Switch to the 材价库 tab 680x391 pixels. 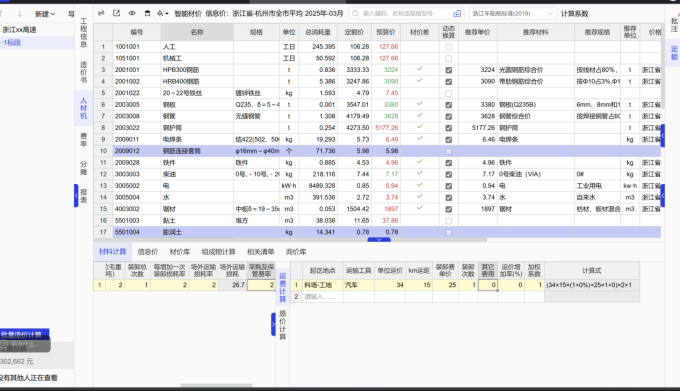[x=180, y=252]
